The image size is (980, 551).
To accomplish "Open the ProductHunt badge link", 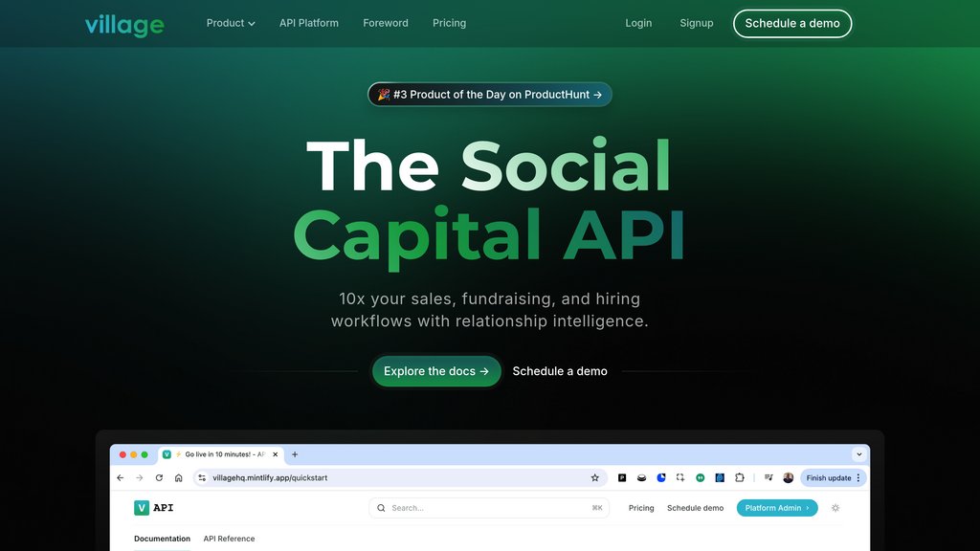I will click(x=490, y=95).
